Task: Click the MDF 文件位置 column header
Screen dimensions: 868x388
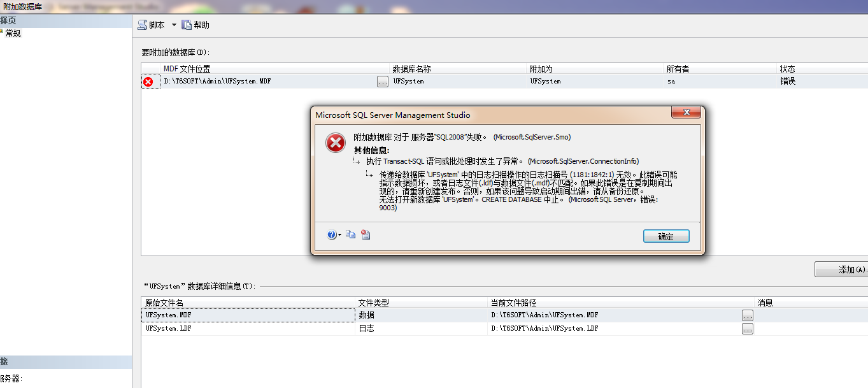Action: point(276,69)
